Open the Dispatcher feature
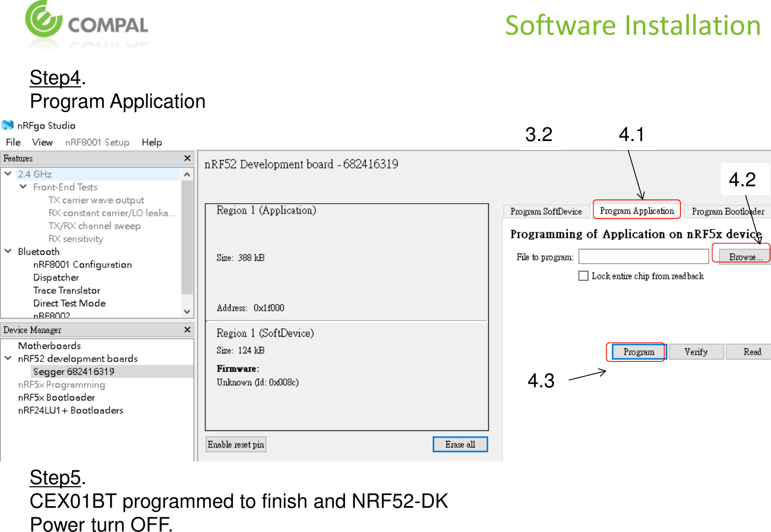This screenshot has height=532, width=771. (56, 277)
